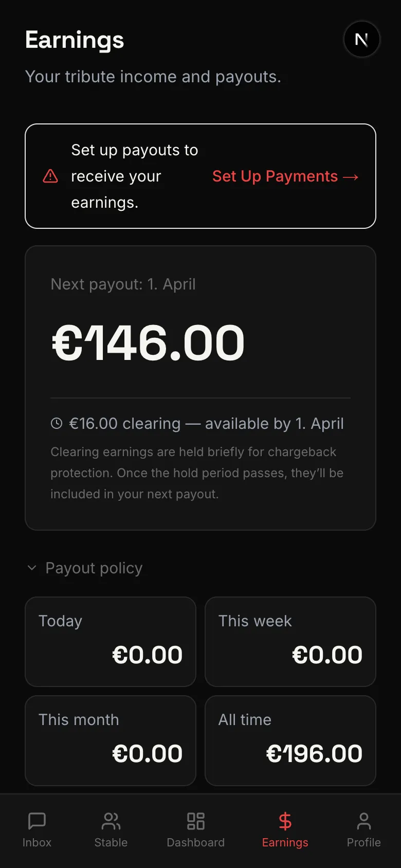Open the Inbox chat bubble icon
This screenshot has height=868, width=401.
pyautogui.click(x=37, y=820)
